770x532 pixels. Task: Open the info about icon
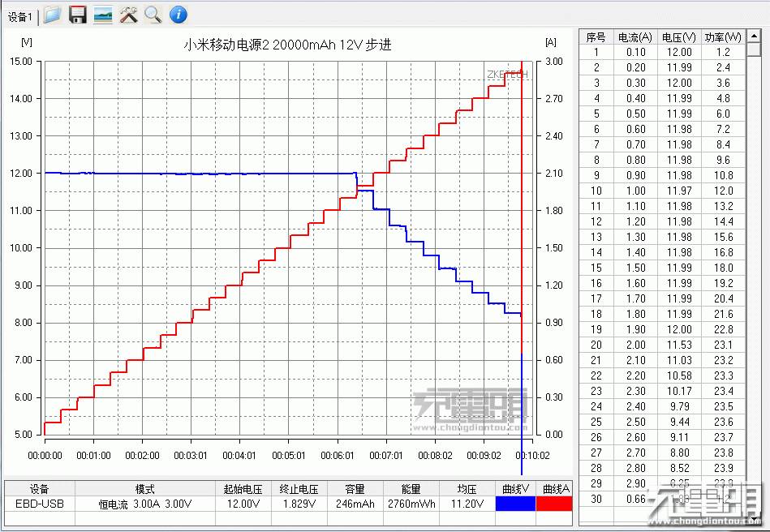pos(179,15)
